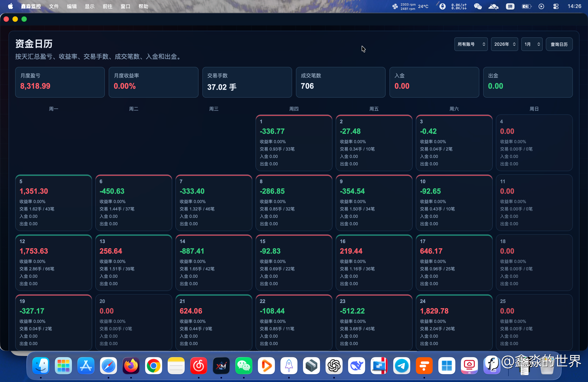
Task: Open Finder from the dock
Action: 41,366
